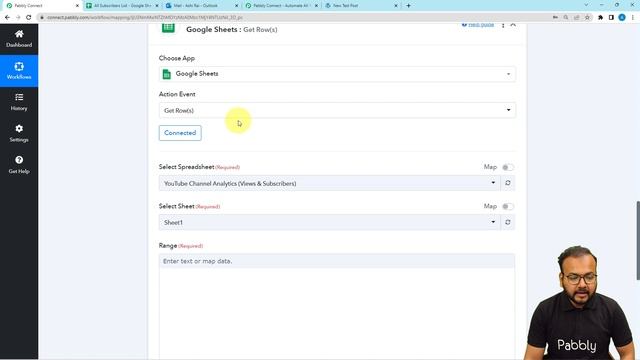Click the zoom magnifier icon in the address bar

point(566,18)
